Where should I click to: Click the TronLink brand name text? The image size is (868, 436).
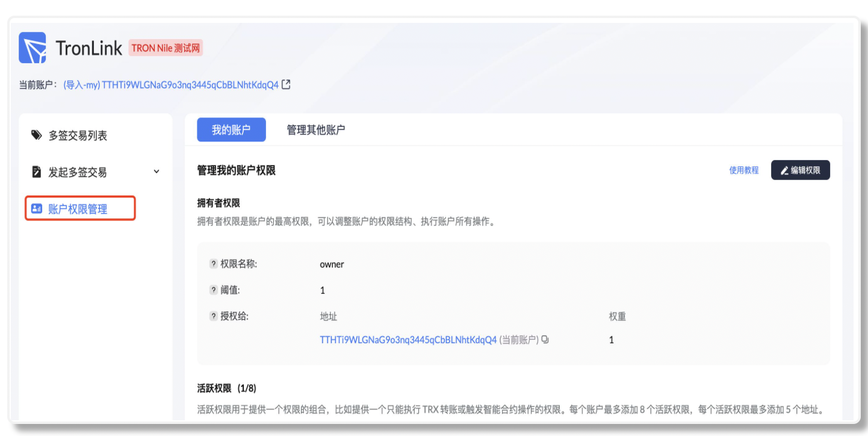pyautogui.click(x=88, y=48)
